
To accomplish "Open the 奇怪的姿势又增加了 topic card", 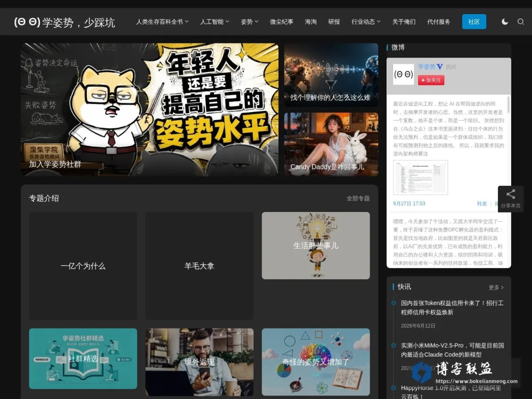I will coord(316,362).
